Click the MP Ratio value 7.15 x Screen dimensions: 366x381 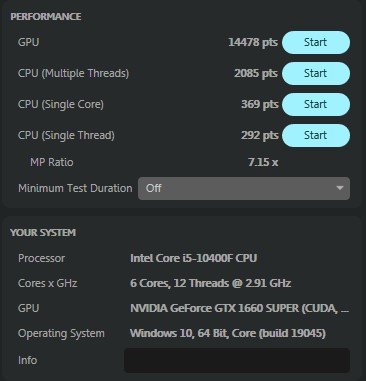[263, 162]
